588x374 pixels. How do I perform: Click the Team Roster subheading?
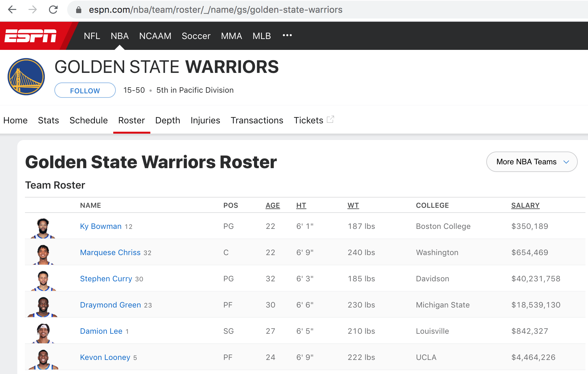[55, 185]
